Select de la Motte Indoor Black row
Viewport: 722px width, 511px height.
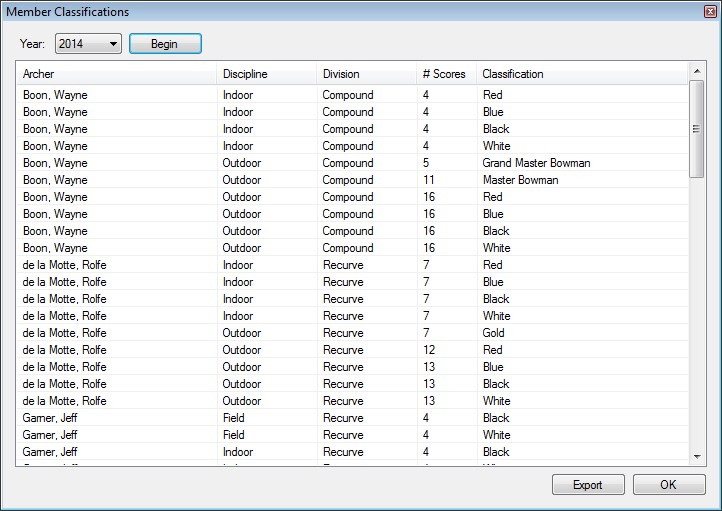coord(353,299)
